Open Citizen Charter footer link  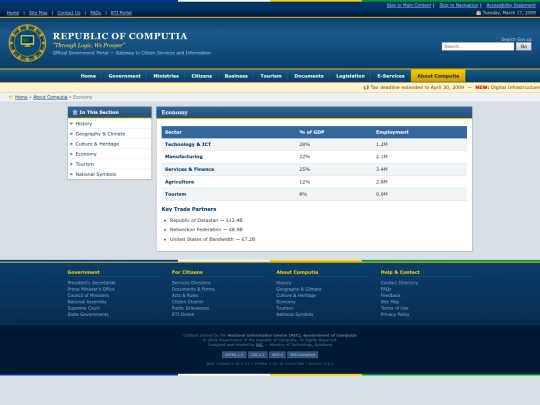tap(188, 302)
